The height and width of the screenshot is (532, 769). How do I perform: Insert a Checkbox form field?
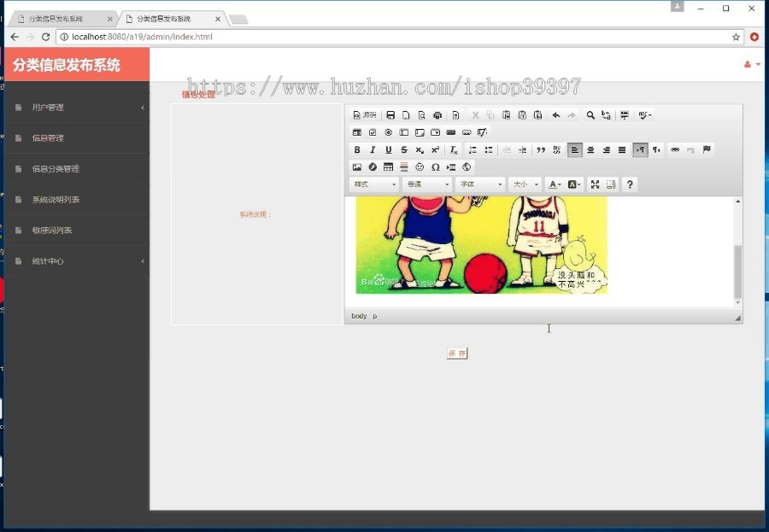[373, 132]
